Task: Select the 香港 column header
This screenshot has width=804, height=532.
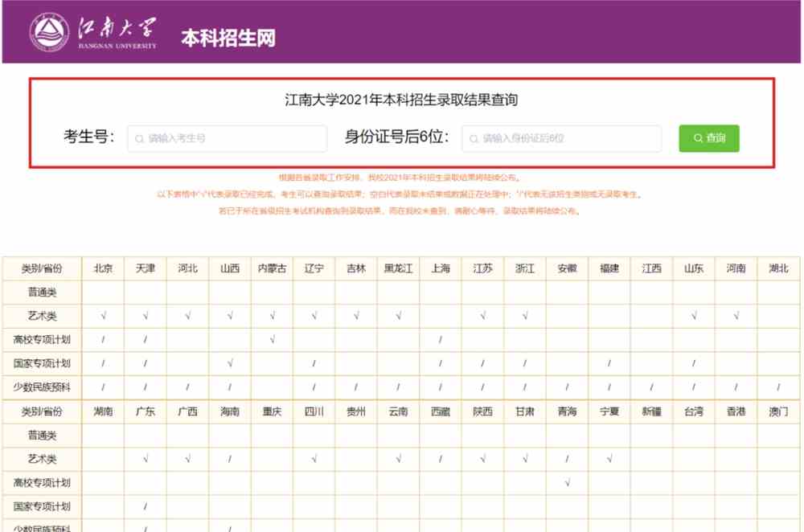Action: pos(736,411)
